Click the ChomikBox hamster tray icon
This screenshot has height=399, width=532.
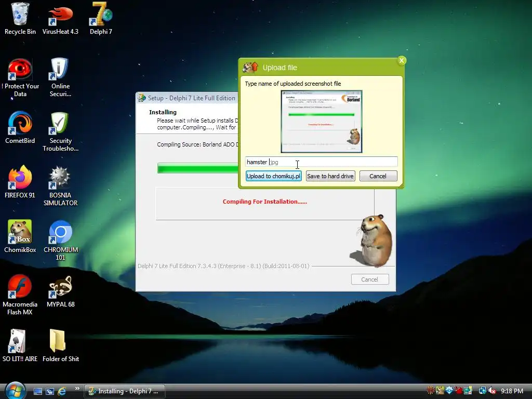(x=440, y=391)
